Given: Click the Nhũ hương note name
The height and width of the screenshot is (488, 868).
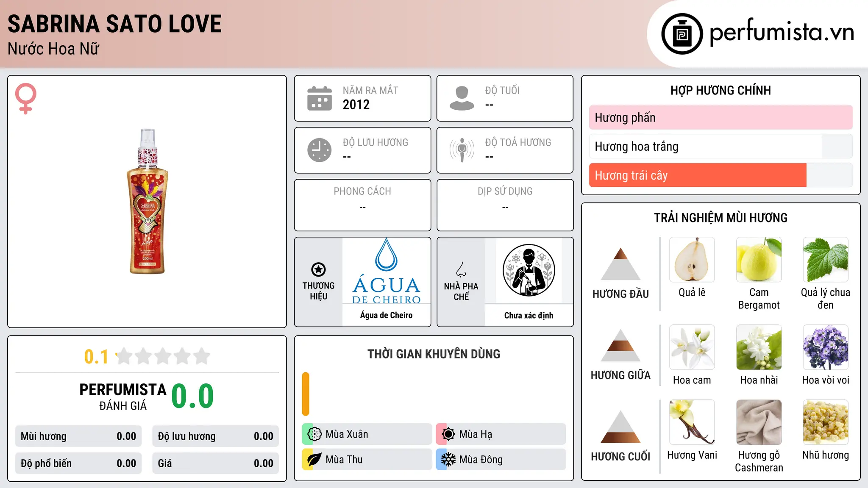Looking at the screenshot, I should coord(826,455).
